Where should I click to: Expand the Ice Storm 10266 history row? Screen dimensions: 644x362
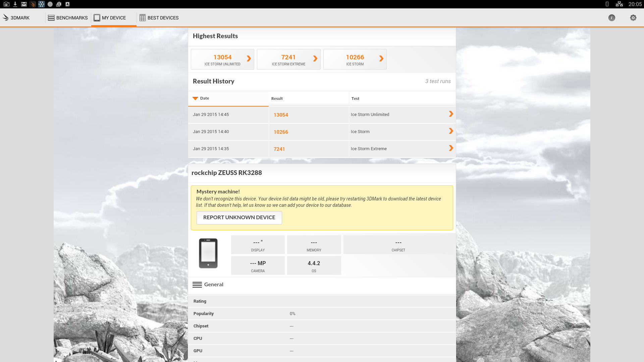click(x=451, y=131)
